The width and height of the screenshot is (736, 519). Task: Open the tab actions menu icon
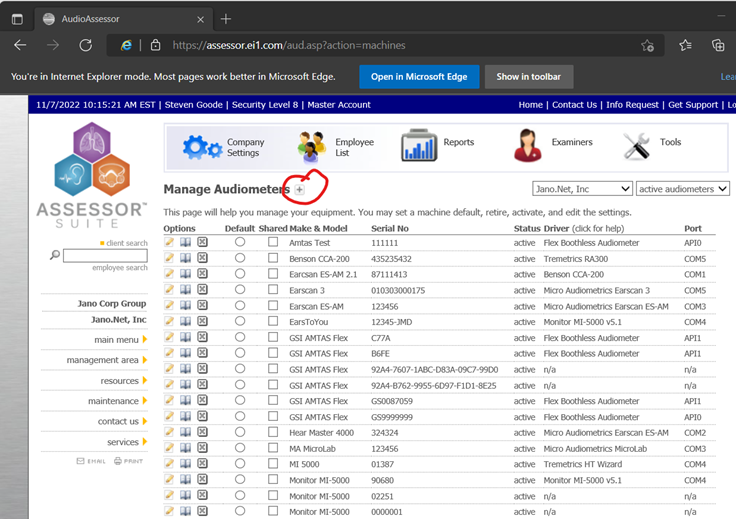[x=17, y=19]
